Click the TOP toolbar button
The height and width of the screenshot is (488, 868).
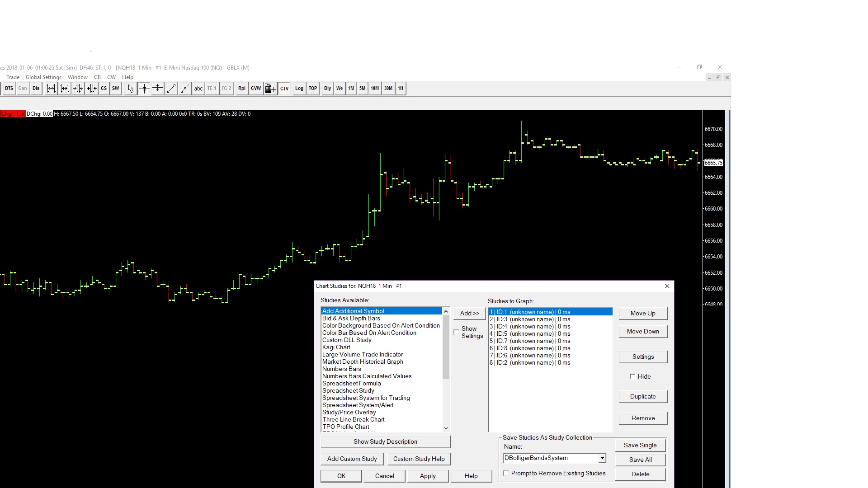[313, 89]
